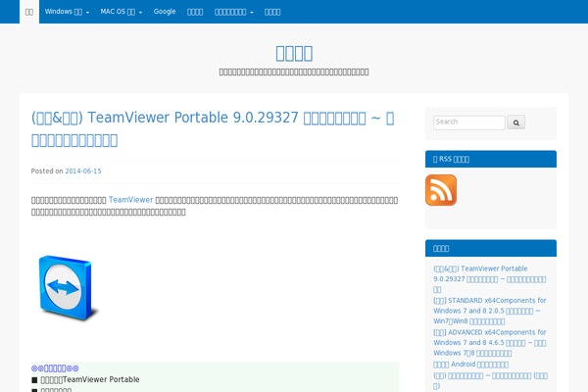The width and height of the screenshot is (588, 392).
Task: Open sidebar link ADVANCED x64Components 4.6.5
Action: coord(490,342)
